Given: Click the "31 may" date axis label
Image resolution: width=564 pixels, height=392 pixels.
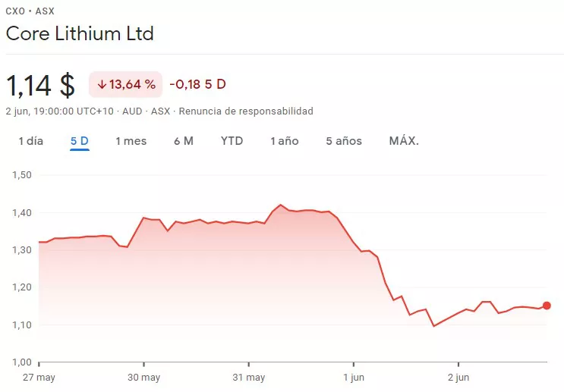Looking at the screenshot, I should (248, 378).
